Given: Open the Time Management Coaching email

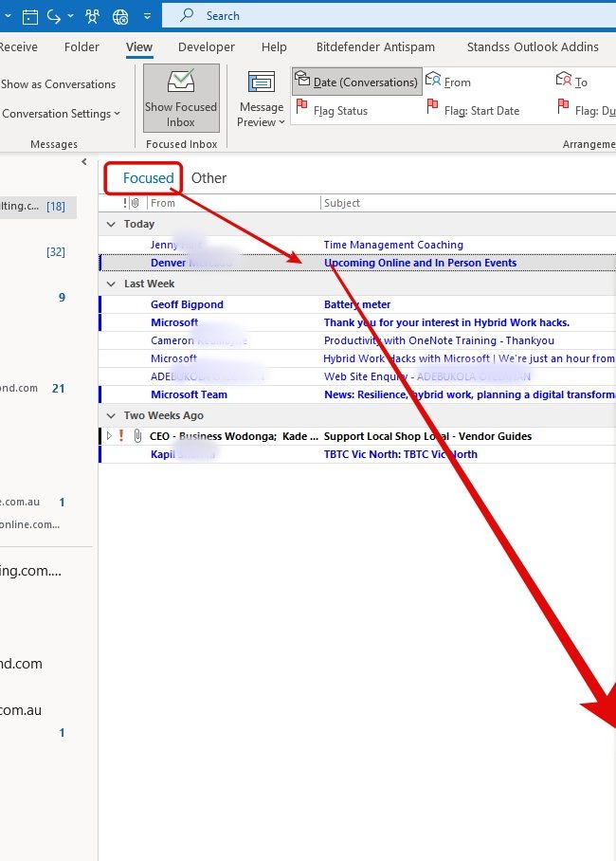Looking at the screenshot, I should tap(357, 245).
